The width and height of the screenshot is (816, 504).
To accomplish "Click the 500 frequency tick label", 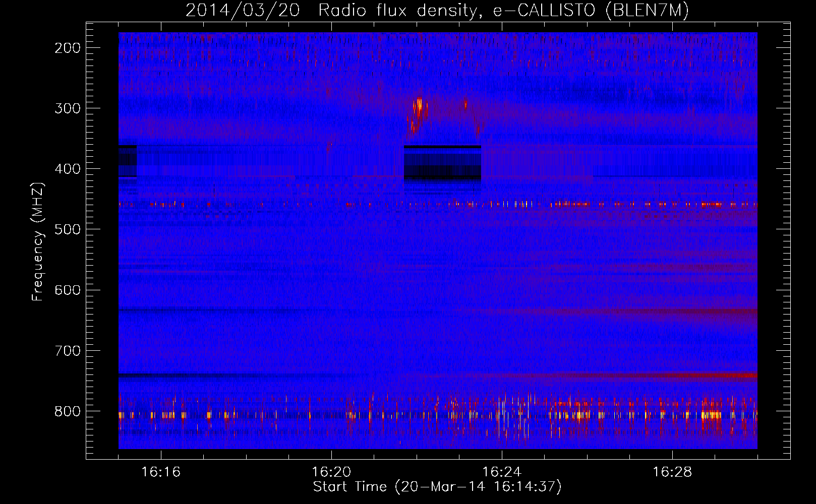I will click(68, 229).
